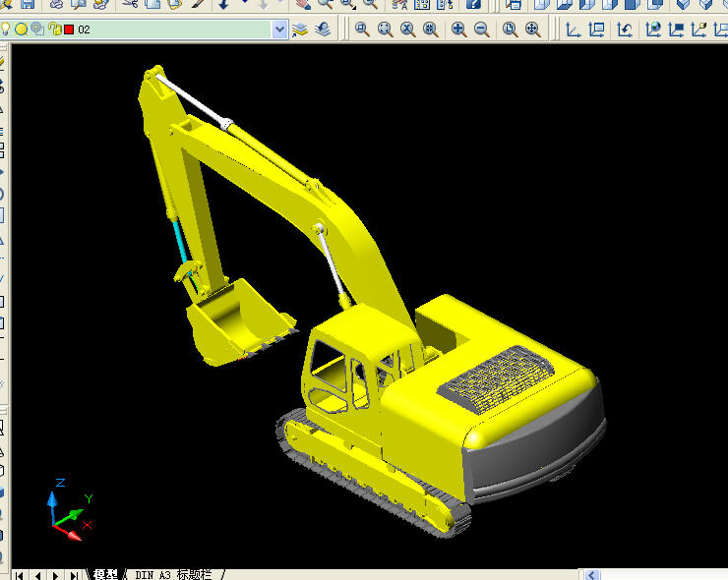Toggle the layer 02 lock padlock
The height and width of the screenshot is (580, 728).
coord(55,29)
